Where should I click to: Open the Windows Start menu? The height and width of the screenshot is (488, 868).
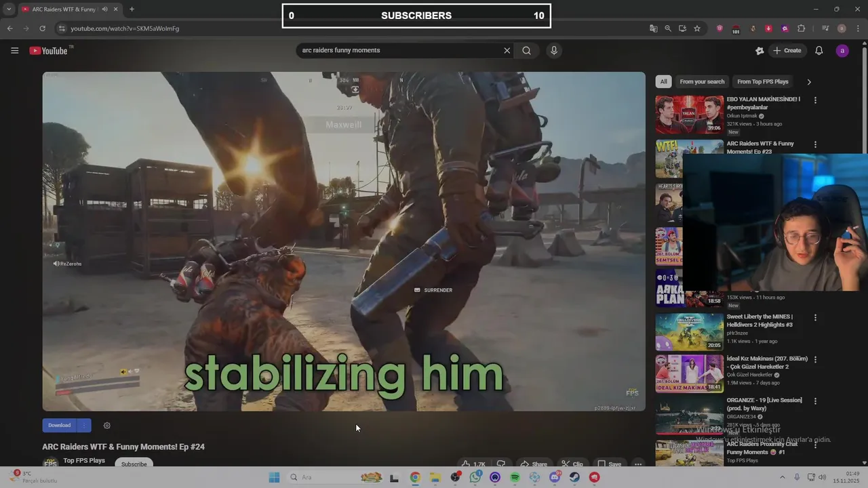(274, 477)
